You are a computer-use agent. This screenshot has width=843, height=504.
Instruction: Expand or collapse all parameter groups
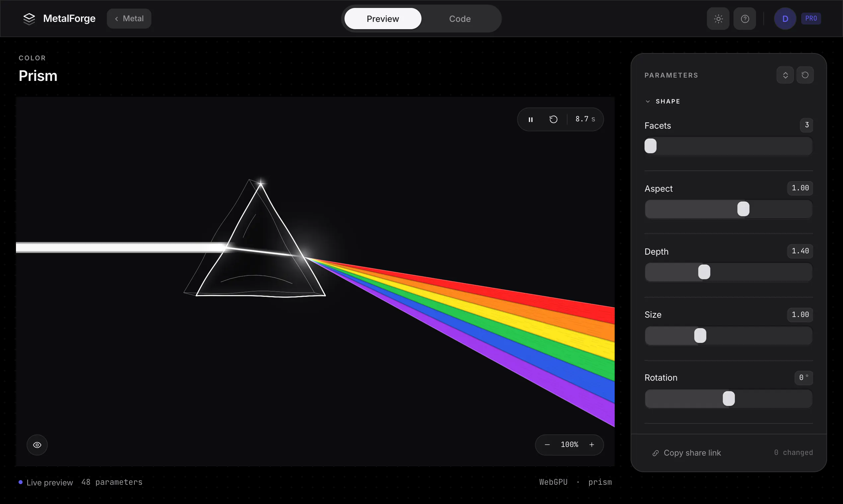tap(785, 75)
